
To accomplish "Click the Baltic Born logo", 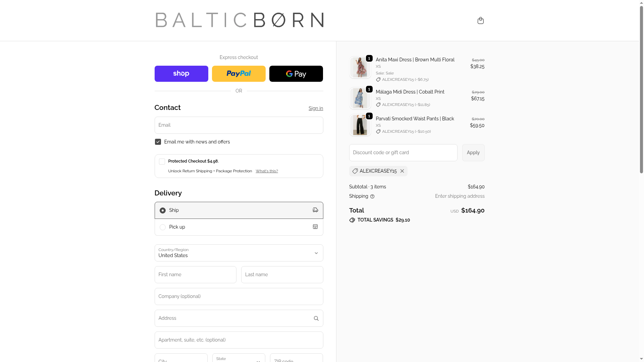I will (239, 20).
